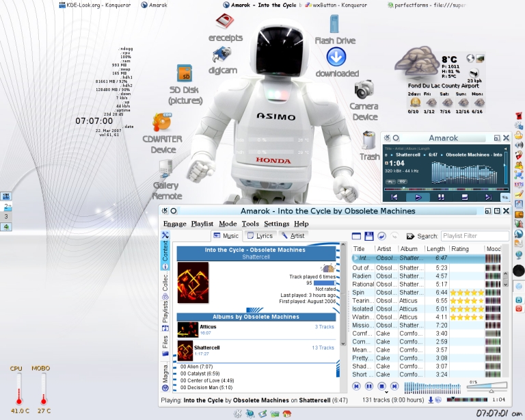Click the MusicBrainz icon in Context pane
Screen dimensions: 525x420
(x=328, y=268)
